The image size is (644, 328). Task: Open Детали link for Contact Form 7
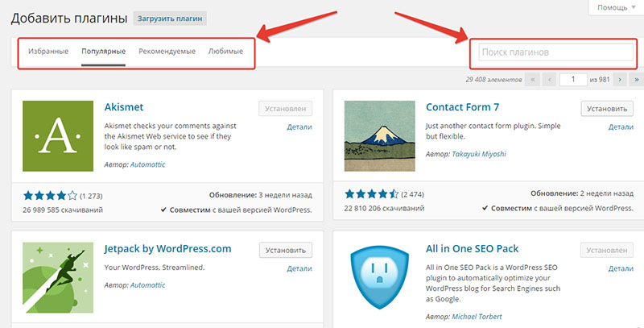[621, 127]
